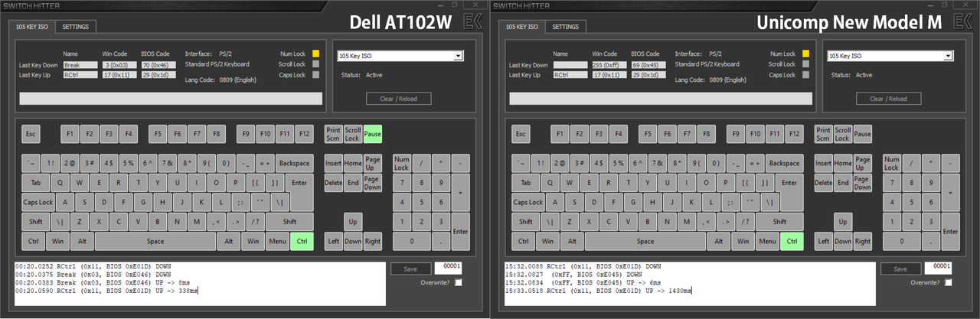Click Space bar key in Dell window
This screenshot has height=319, width=980.
[x=155, y=241]
